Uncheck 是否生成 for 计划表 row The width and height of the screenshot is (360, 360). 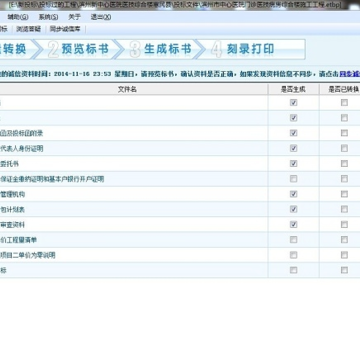click(293, 209)
